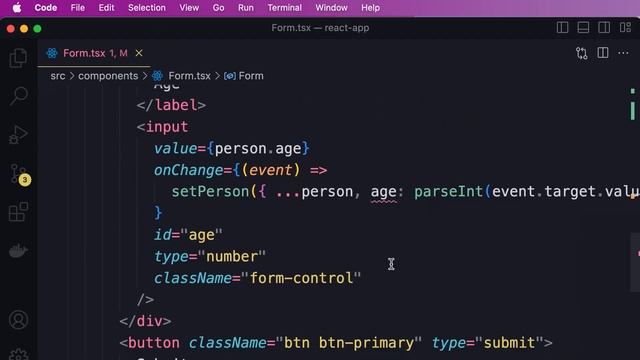The image size is (640, 360).
Task: Click the "number" type value
Action: [x=232, y=256]
